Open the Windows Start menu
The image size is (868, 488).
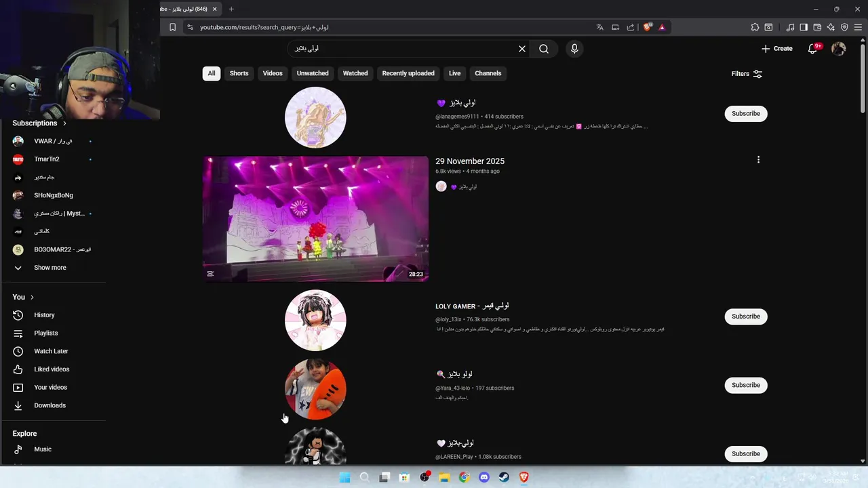344,477
